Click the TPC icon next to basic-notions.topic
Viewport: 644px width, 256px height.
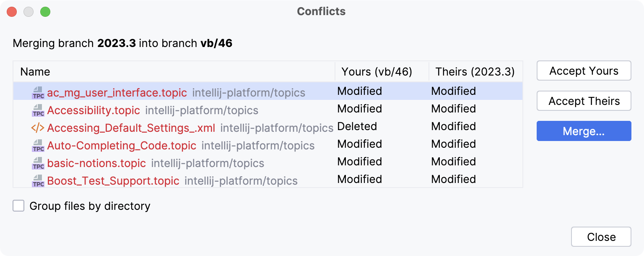(37, 162)
